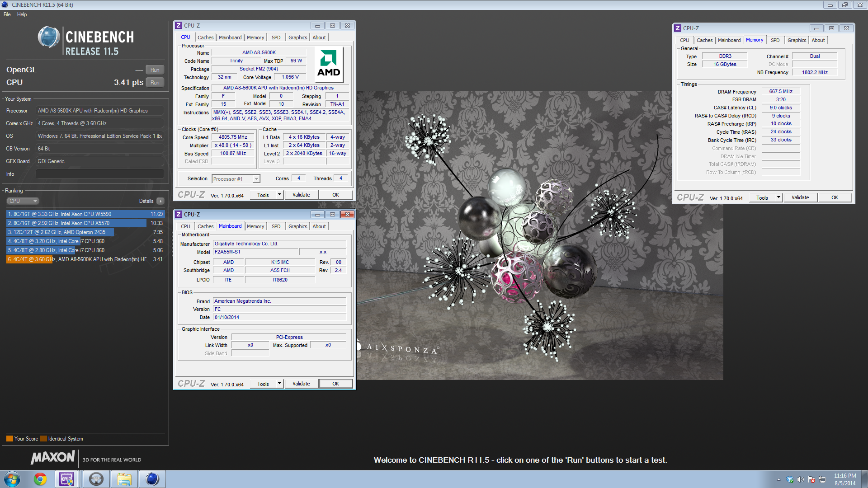Open the clock showing 11:16 PM
Image resolution: width=868 pixels, height=488 pixels.
[x=845, y=479]
